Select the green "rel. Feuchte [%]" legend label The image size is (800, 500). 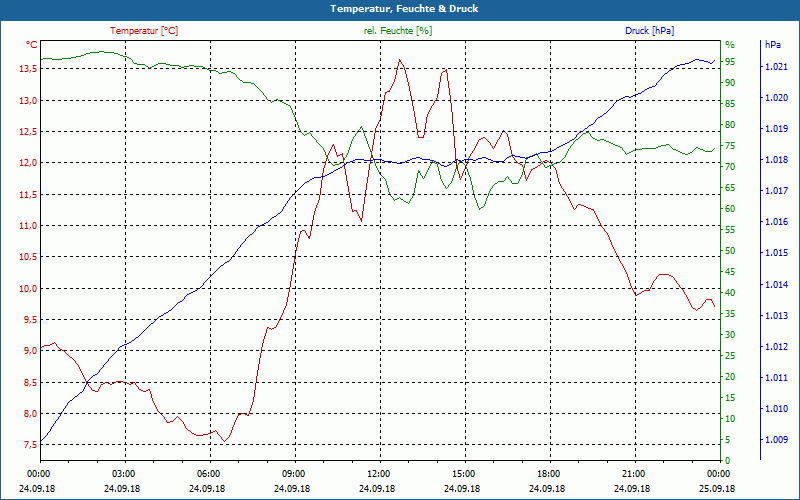(x=397, y=31)
